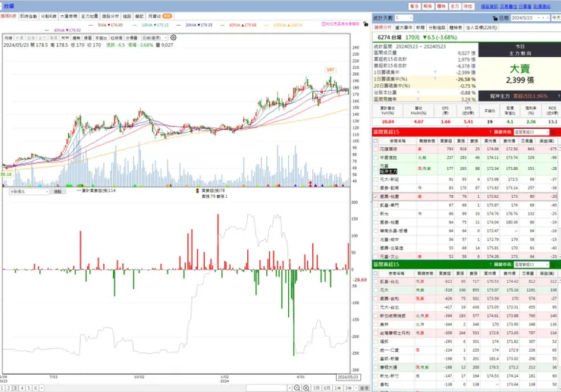The width and height of the screenshot is (561, 392).
Task: Zoom in with the plus magnifier
Action: pos(306,388)
